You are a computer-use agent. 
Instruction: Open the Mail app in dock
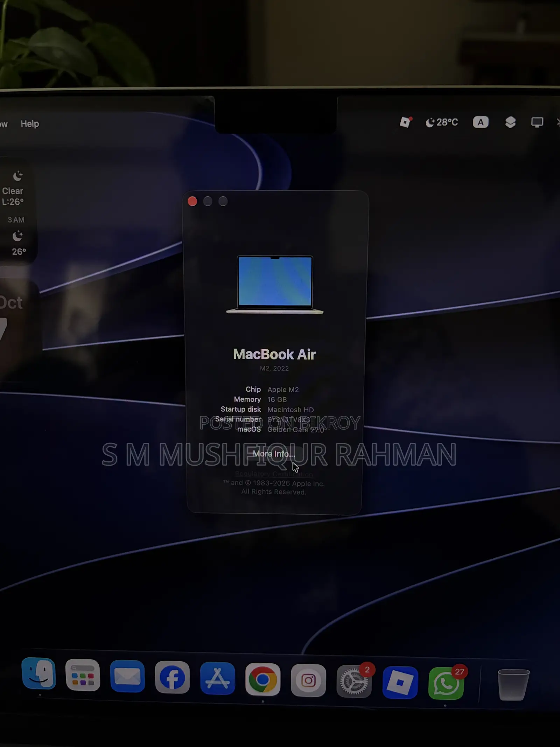127,676
